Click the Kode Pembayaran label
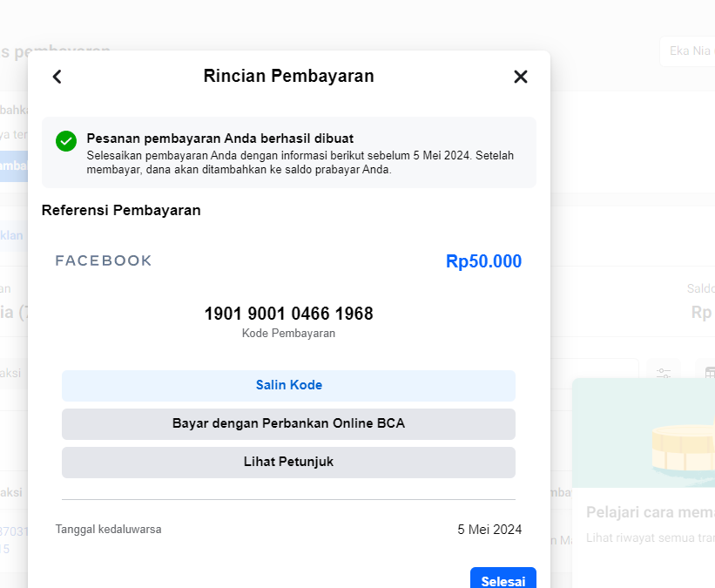This screenshot has height=588, width=715. (x=288, y=333)
